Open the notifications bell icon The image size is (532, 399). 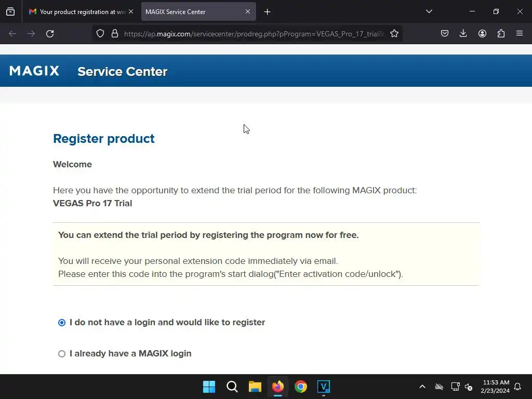[x=517, y=387]
